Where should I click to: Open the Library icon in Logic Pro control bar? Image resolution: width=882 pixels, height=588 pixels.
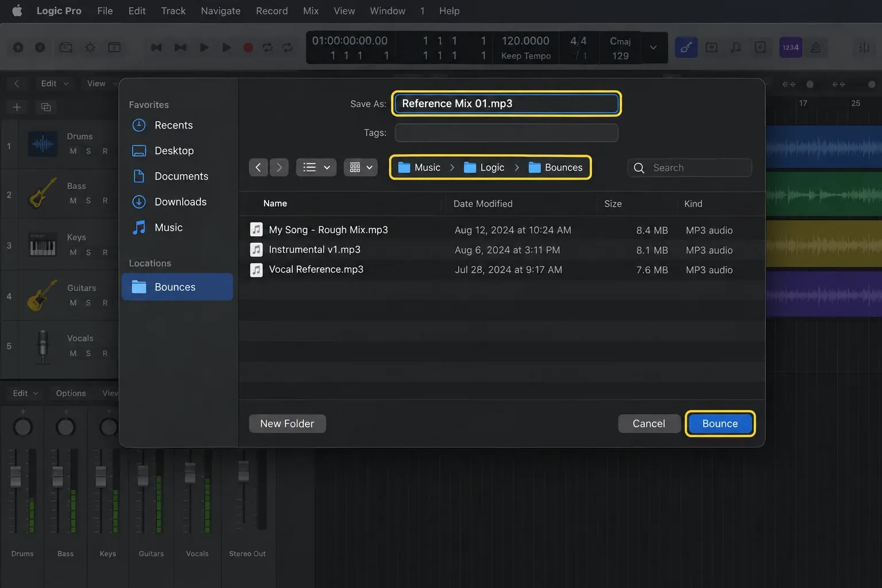(18, 48)
